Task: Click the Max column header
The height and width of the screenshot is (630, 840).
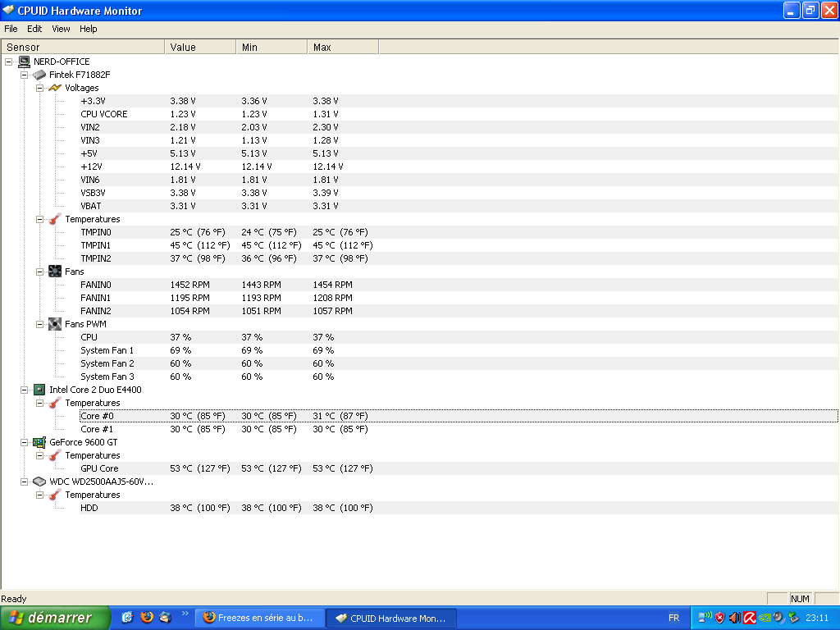Action: [343, 47]
